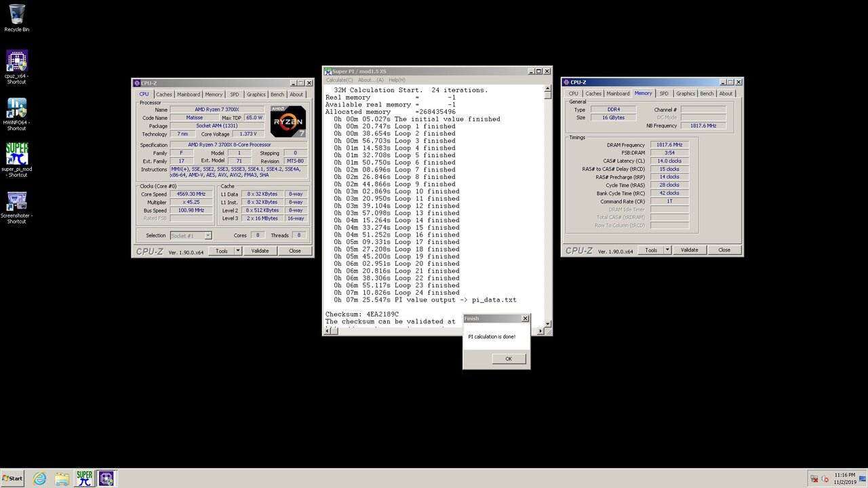Click the CAS# Latency value 14.0 clocks
868x488 pixels.
[670, 161]
